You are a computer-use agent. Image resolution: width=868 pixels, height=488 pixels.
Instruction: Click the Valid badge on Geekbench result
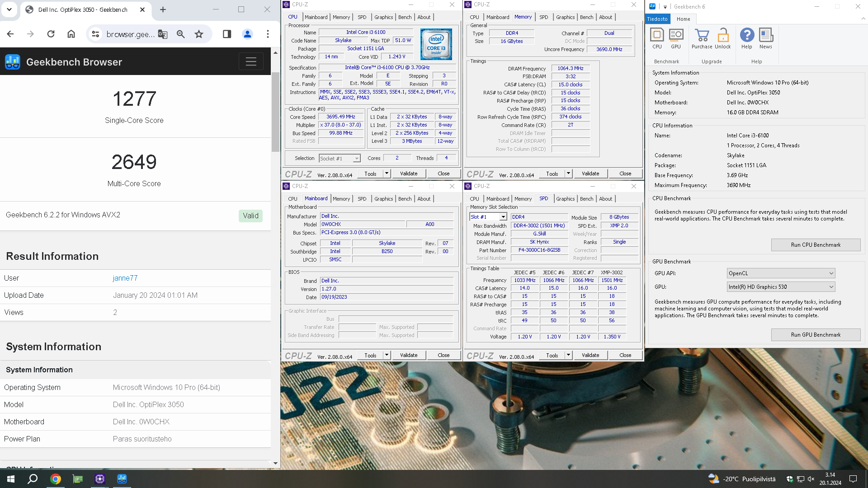(250, 216)
